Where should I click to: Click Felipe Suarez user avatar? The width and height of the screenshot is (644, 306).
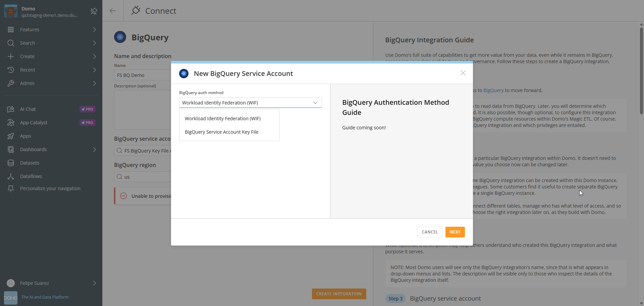[11, 283]
